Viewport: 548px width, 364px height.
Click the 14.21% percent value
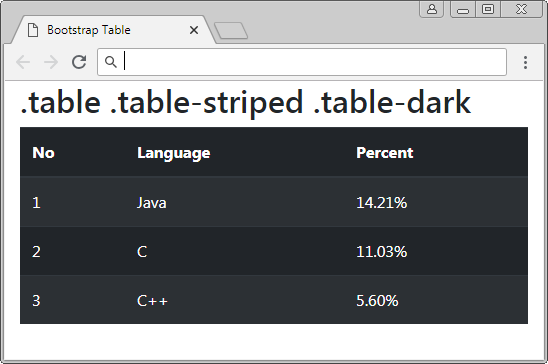click(x=382, y=203)
